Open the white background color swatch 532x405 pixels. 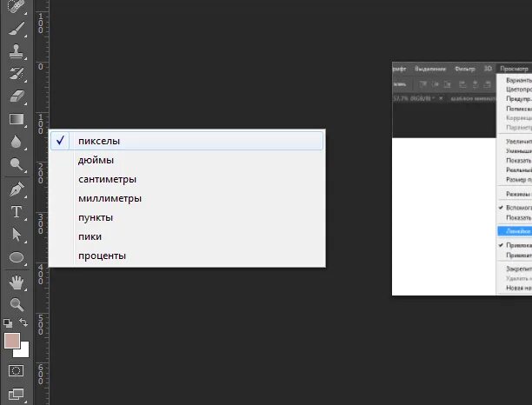click(24, 353)
